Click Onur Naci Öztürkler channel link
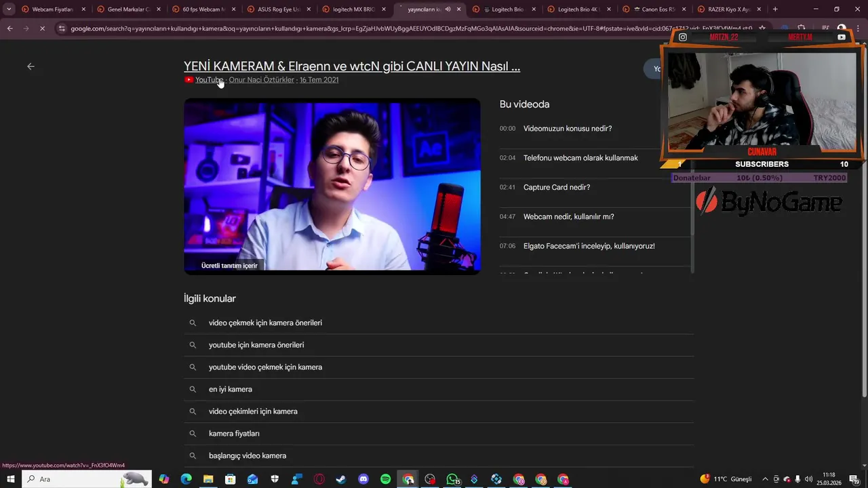The image size is (868, 488). tap(262, 80)
